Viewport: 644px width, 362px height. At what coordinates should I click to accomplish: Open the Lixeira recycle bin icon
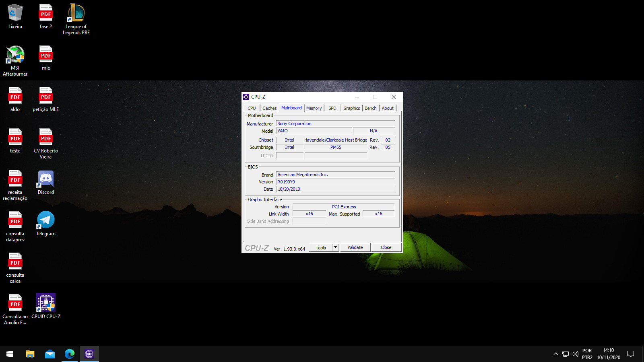(x=15, y=17)
